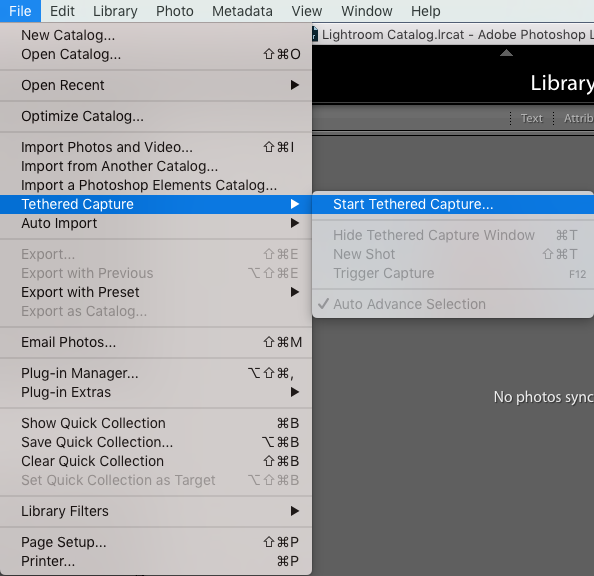
Task: Choose Save Quick Collection...
Action: (x=156, y=442)
